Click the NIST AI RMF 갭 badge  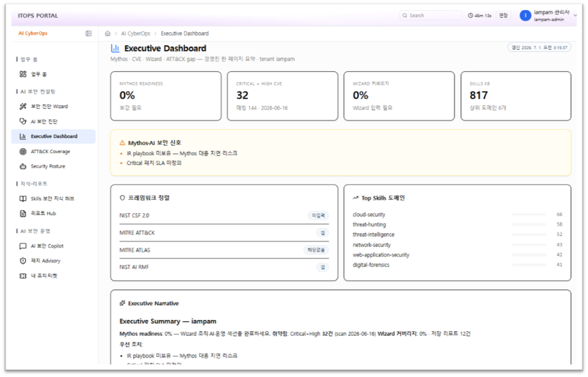(322, 267)
